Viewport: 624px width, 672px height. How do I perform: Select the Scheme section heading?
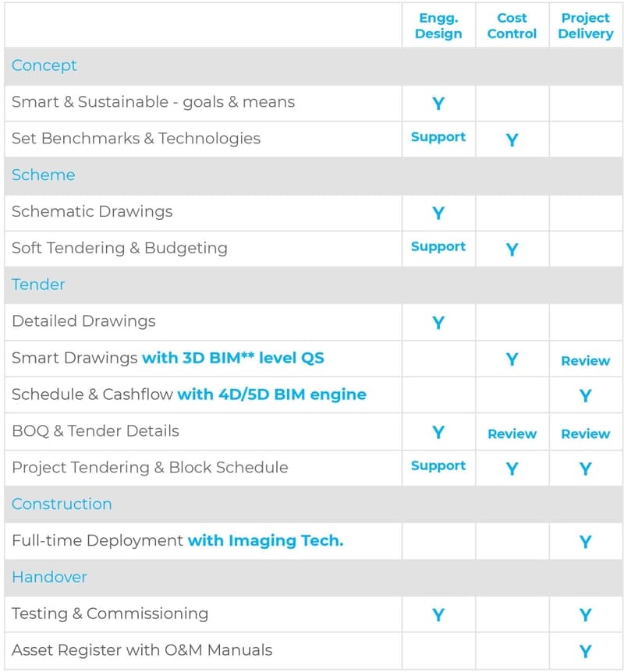tap(44, 175)
